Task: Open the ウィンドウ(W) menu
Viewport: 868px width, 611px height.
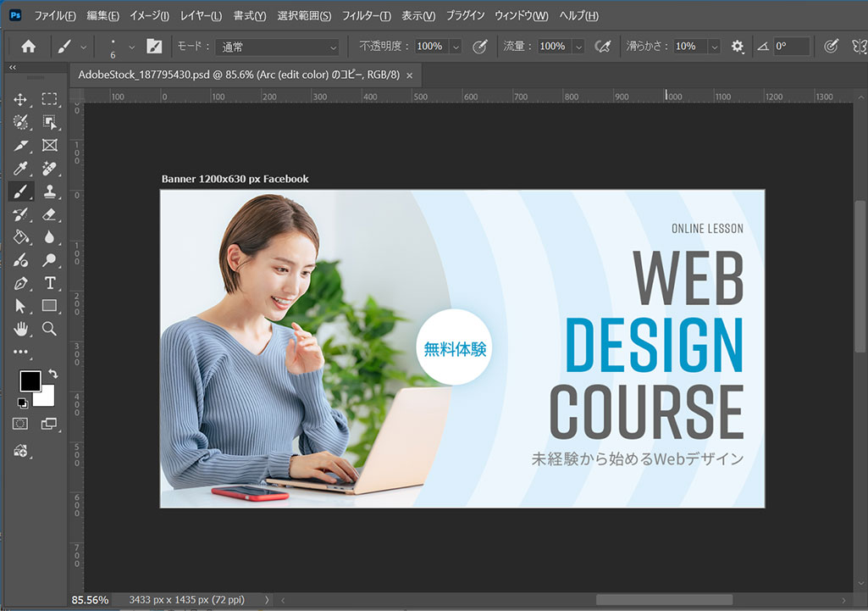Action: click(x=522, y=15)
